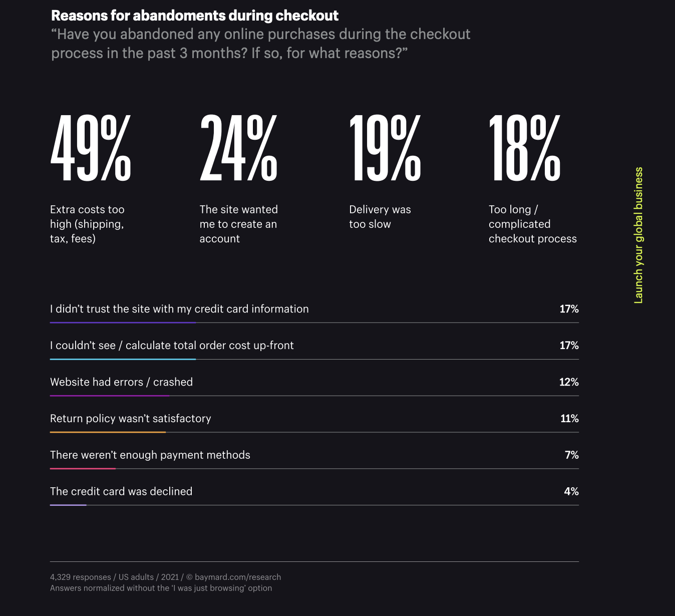
Task: Click the 12% value for website errors
Action: point(569,382)
